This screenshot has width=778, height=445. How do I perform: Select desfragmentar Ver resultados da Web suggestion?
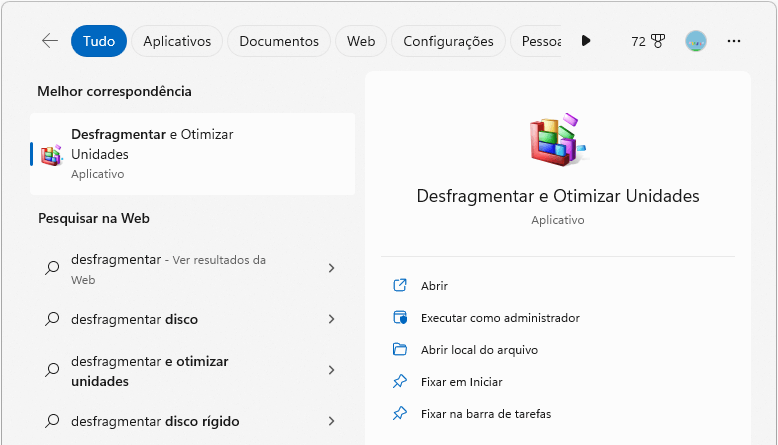coord(193,269)
